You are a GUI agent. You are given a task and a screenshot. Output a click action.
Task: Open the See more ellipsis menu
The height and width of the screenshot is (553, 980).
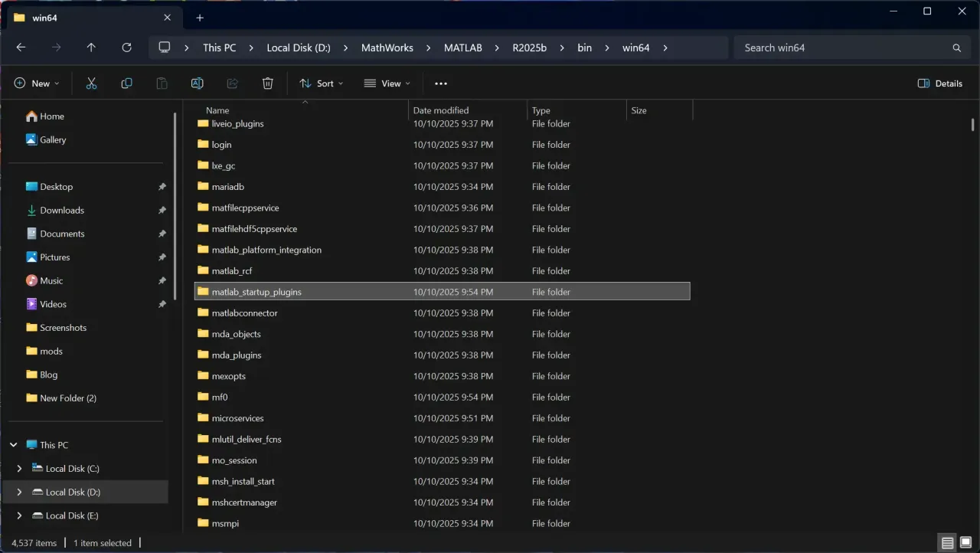click(x=440, y=83)
